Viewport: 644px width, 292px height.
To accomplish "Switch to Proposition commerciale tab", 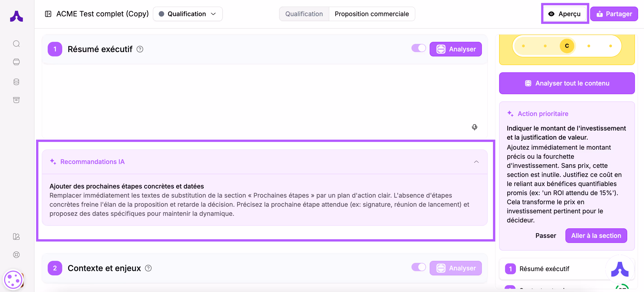I will (372, 14).
